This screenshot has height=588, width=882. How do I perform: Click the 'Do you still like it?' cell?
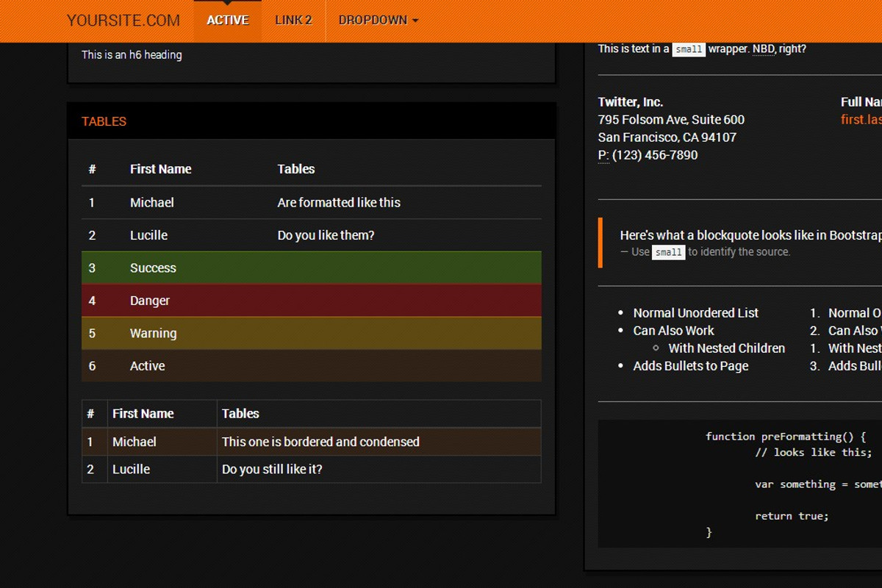pos(272,469)
